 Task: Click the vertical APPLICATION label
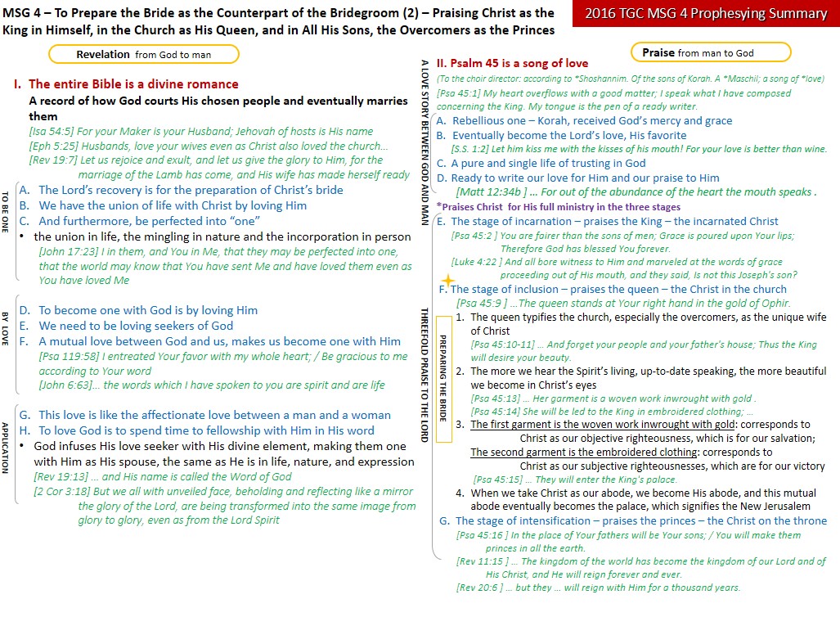pyautogui.click(x=7, y=447)
